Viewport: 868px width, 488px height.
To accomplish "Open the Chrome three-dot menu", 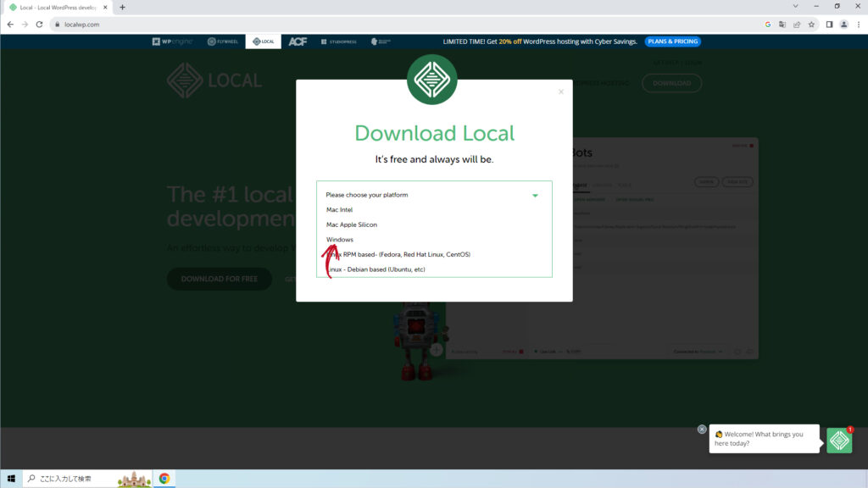I will click(859, 25).
